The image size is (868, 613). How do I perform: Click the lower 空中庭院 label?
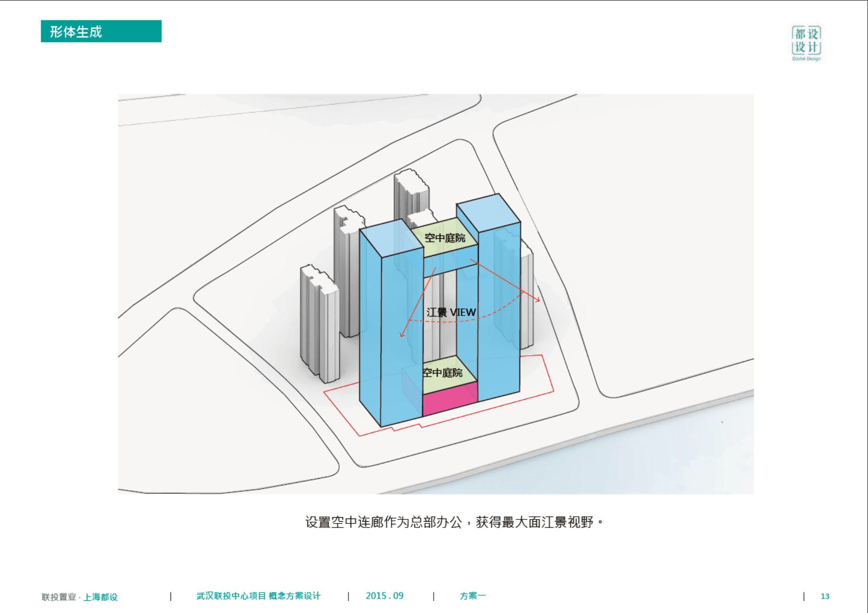tap(443, 373)
